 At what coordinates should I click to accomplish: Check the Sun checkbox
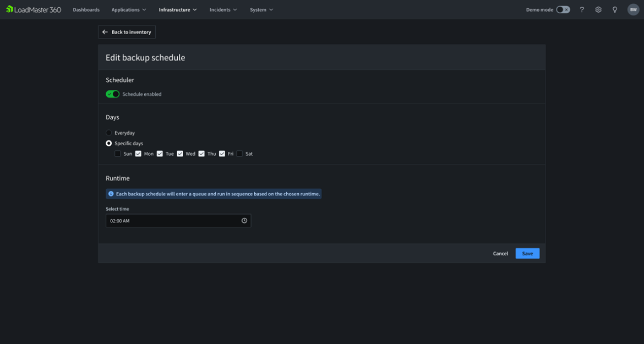point(118,154)
